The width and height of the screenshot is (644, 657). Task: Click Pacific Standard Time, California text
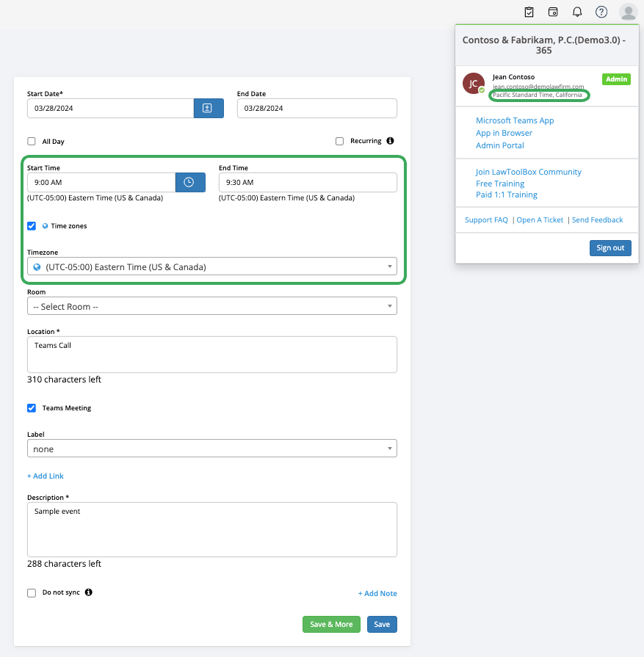coord(537,95)
